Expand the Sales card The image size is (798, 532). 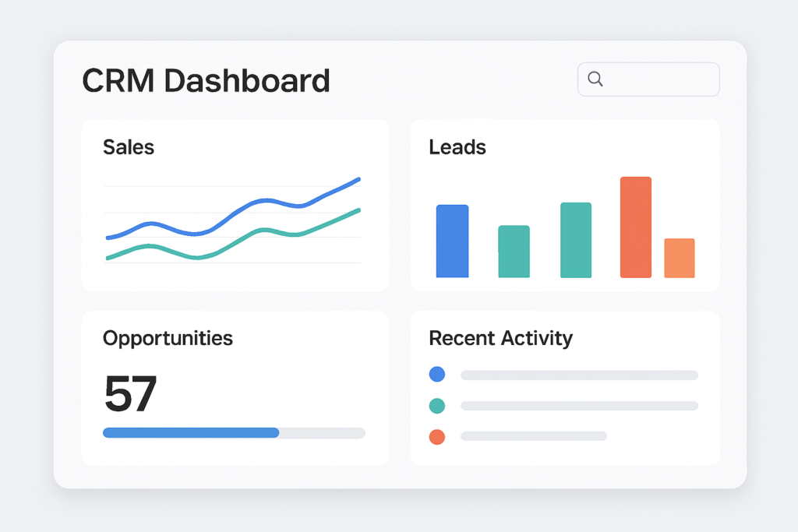234,203
